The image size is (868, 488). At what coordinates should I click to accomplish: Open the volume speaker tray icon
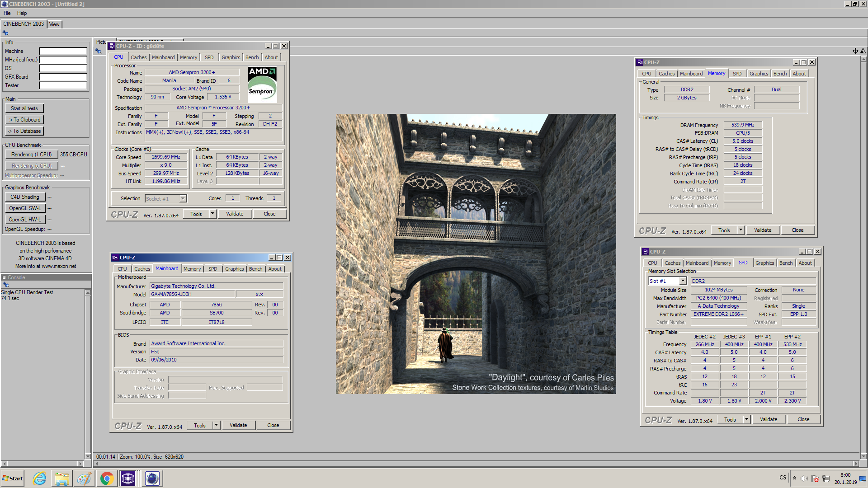[804, 479]
